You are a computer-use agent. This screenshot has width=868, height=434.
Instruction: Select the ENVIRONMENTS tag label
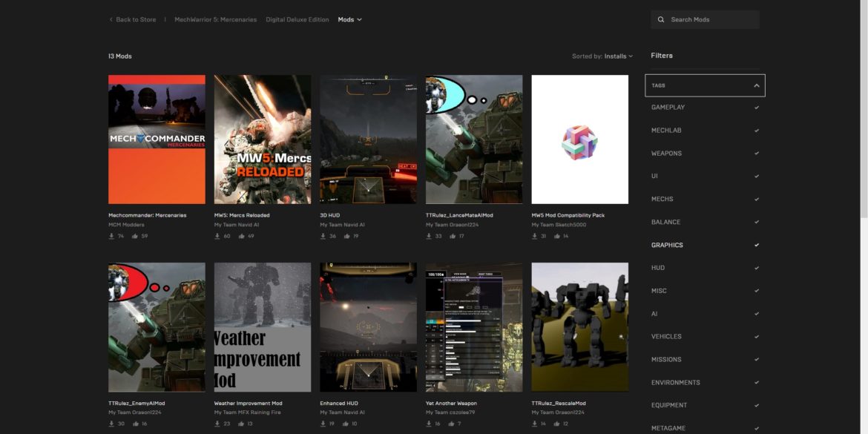click(x=675, y=383)
